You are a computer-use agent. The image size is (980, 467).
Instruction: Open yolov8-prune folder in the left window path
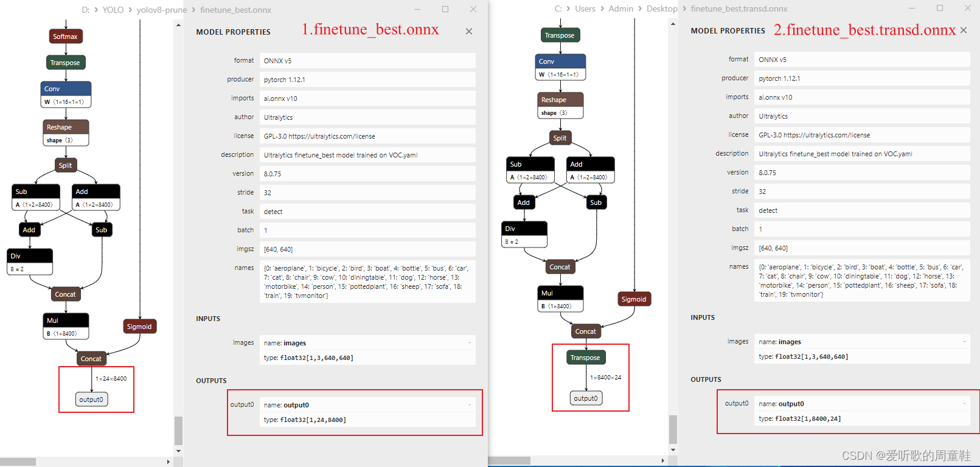pyautogui.click(x=162, y=10)
